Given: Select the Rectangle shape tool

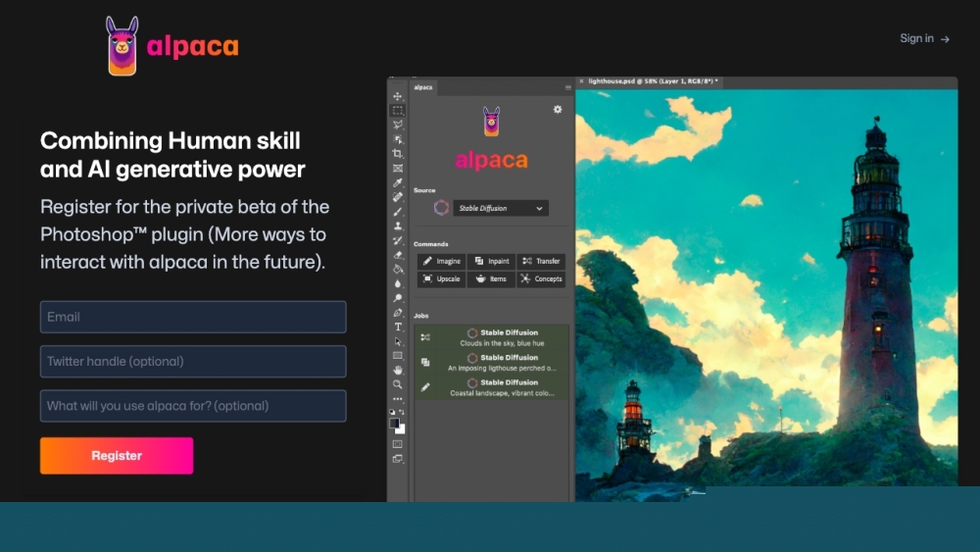Looking at the screenshot, I should pos(398,356).
